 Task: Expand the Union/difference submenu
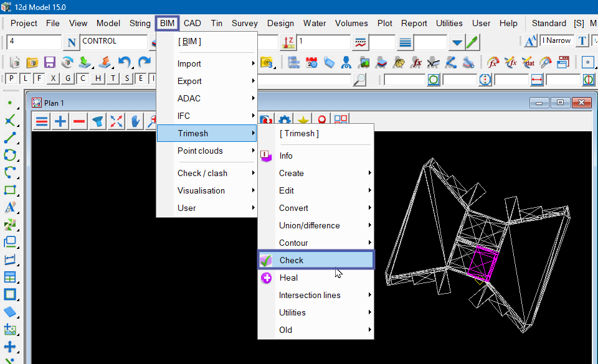coord(316,225)
